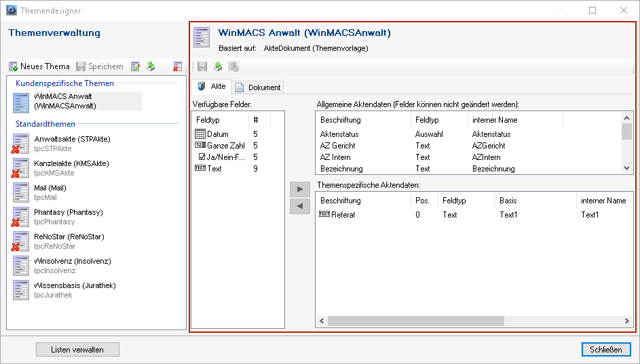Screen dimensions: 640x364
Task: Click the grayed Speichern toolbar button
Action: pos(100,66)
